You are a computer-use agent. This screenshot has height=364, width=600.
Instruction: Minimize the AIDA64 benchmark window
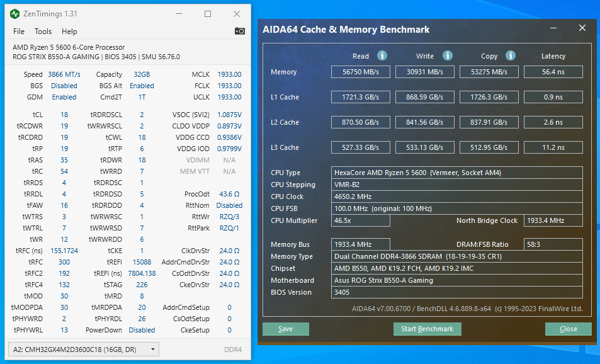click(x=553, y=28)
